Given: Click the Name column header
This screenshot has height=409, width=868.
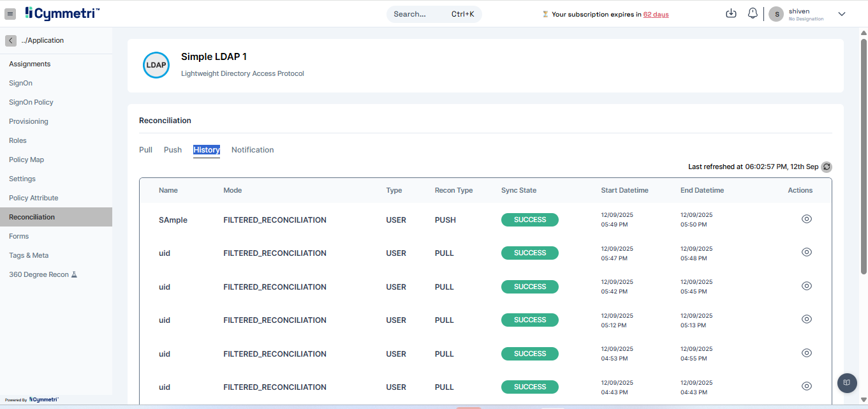Looking at the screenshot, I should pos(168,190).
